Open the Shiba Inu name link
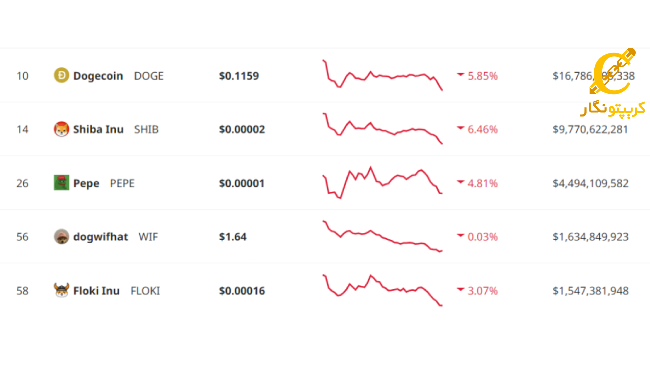This screenshot has height=365, width=650. point(98,129)
